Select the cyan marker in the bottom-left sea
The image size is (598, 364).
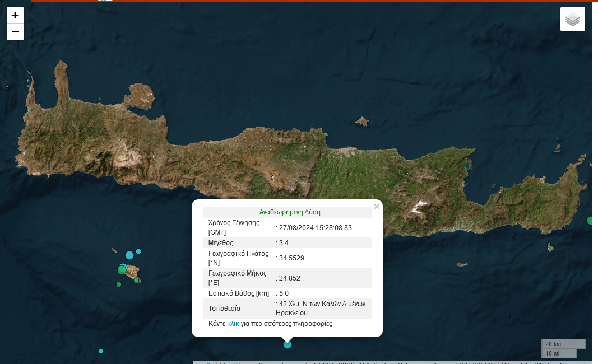[101, 351]
